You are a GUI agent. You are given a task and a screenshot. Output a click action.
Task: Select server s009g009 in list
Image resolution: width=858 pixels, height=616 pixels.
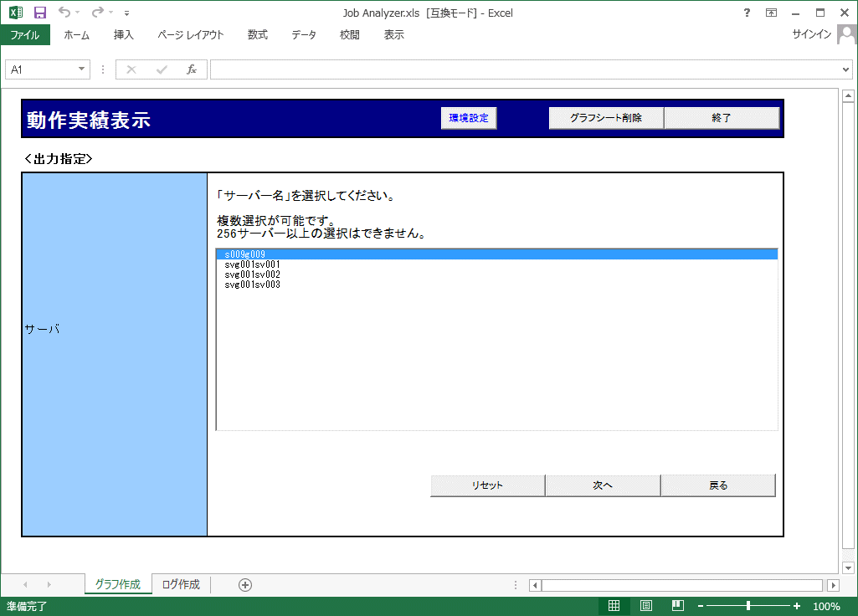(497, 254)
